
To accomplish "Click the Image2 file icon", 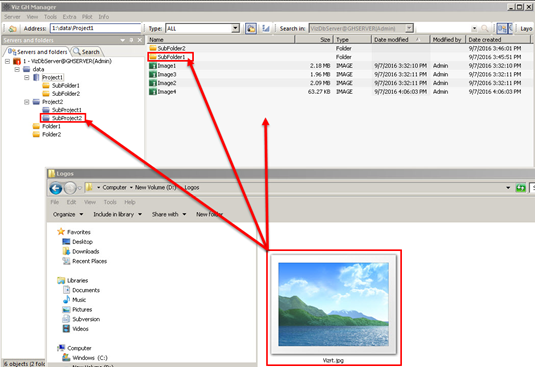I will 153,83.
